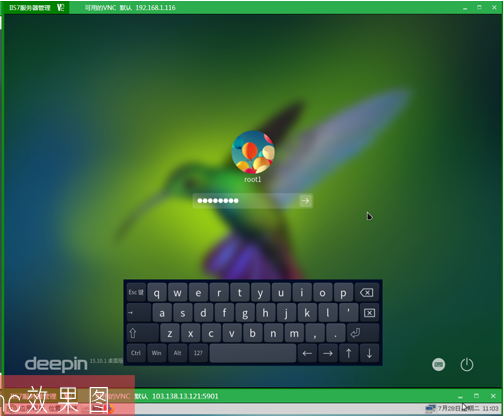Tap the Esc key on virtual keyboard
503x416 pixels.
(x=136, y=292)
